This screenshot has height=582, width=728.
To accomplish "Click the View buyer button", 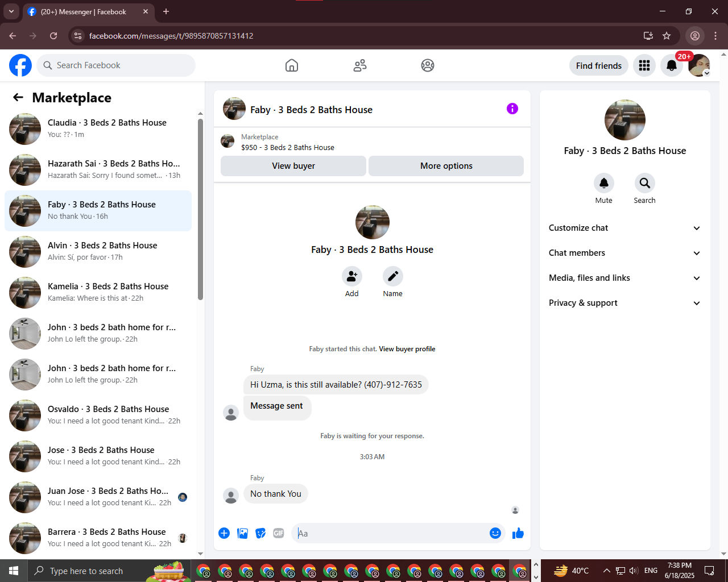I will pyautogui.click(x=293, y=166).
